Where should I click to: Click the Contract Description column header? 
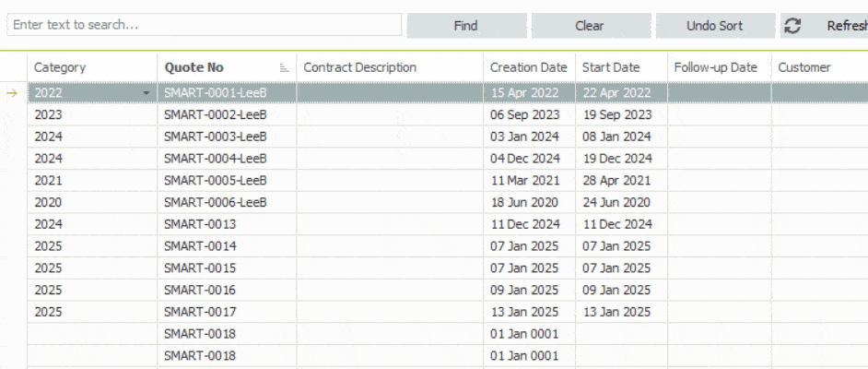tap(360, 67)
